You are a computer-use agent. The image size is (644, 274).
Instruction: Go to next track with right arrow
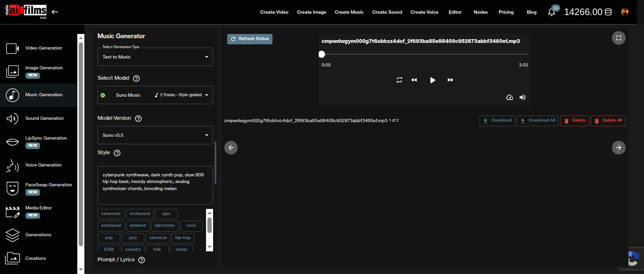pyautogui.click(x=619, y=148)
